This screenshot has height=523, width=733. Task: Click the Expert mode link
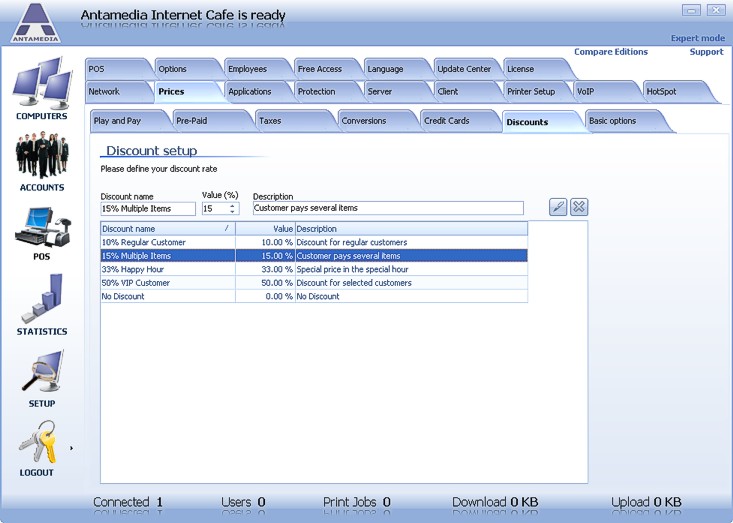point(697,38)
